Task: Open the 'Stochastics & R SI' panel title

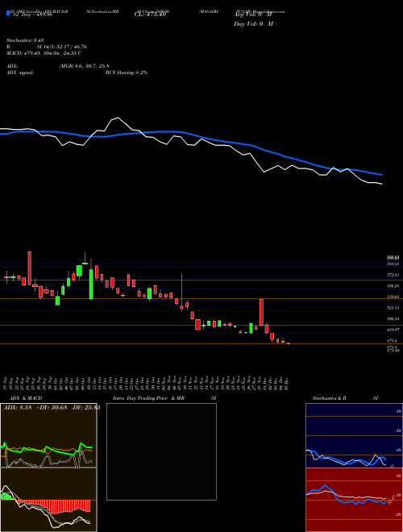Action: 345,398
